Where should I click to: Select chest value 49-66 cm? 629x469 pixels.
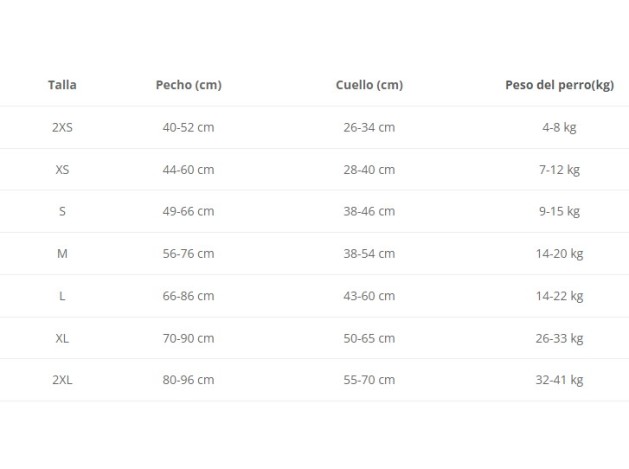[188, 211]
